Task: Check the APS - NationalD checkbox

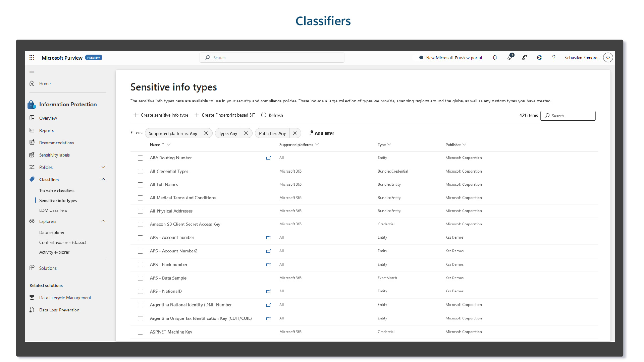Action: point(140,291)
